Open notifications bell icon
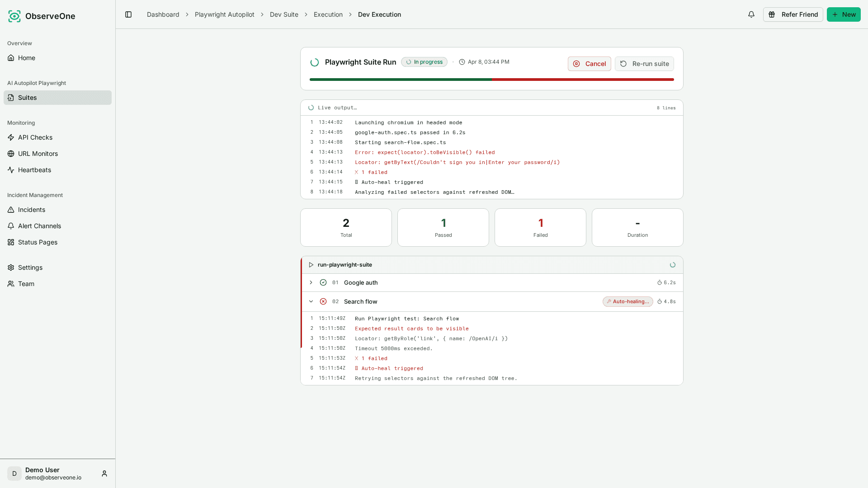This screenshot has width=868, height=488. tap(751, 14)
